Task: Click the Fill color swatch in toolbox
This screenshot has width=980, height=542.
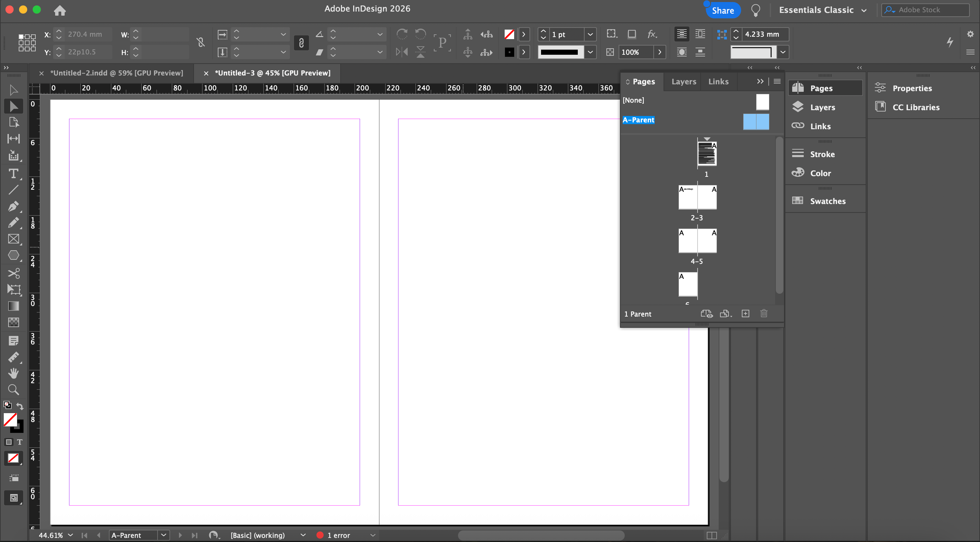Action: click(10, 420)
